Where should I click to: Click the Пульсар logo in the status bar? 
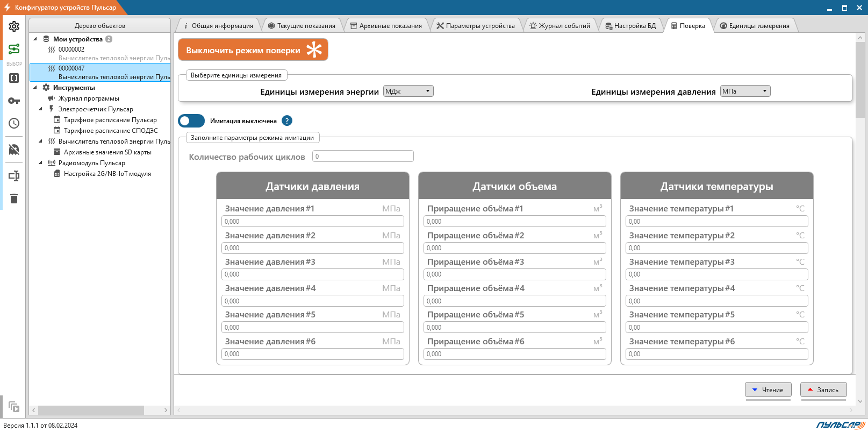pyautogui.click(x=840, y=425)
